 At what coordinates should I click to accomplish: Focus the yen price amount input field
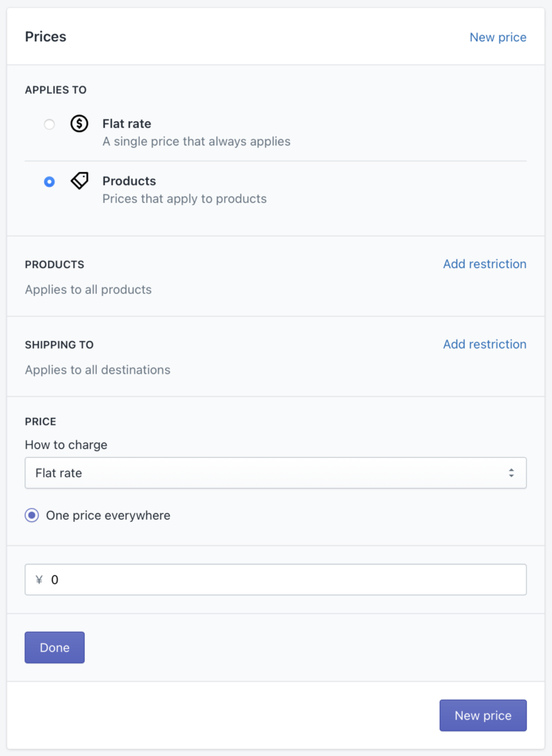(x=276, y=580)
